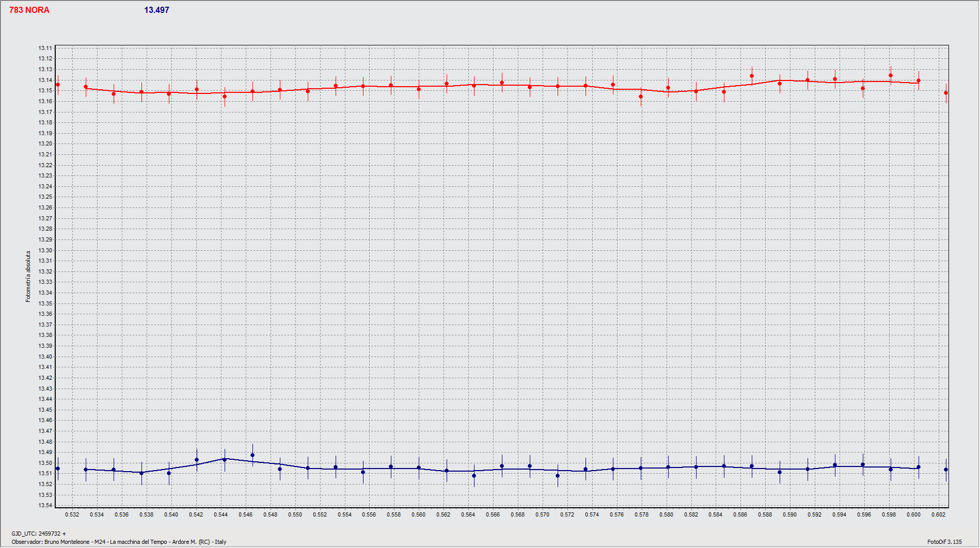980x548 pixels.
Task: Click y-axis tick label 13.11
Action: 45,48
